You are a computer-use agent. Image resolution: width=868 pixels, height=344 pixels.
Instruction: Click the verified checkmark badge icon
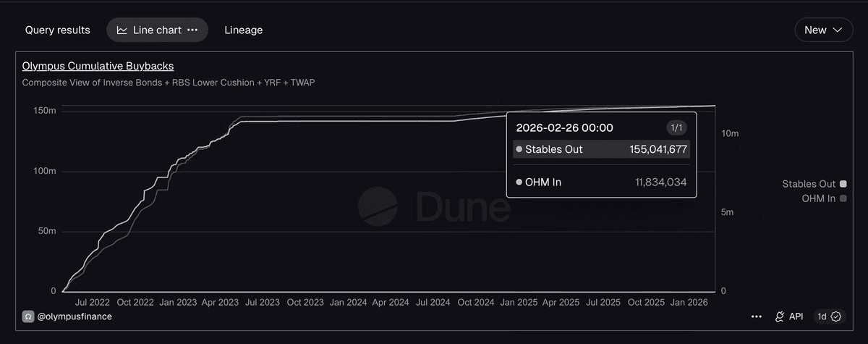pyautogui.click(x=837, y=316)
